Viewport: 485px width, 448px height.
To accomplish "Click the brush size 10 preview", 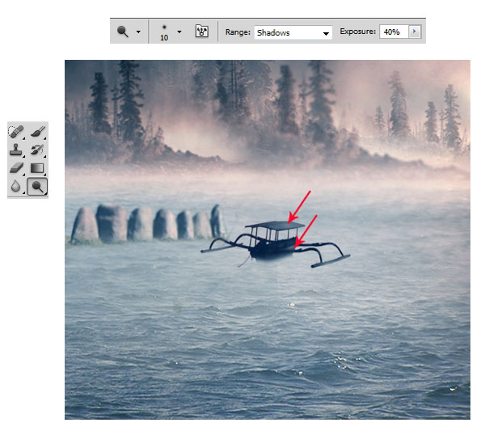I will pyautogui.click(x=164, y=32).
